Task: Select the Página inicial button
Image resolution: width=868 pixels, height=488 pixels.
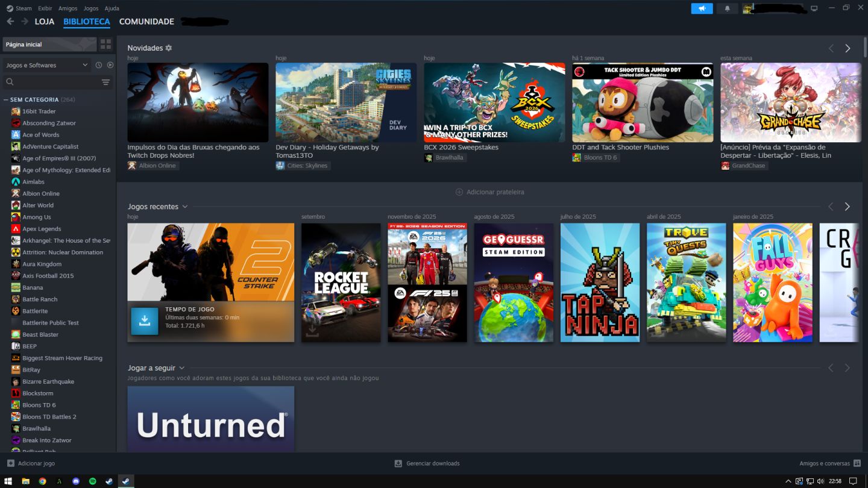Action: click(49, 45)
